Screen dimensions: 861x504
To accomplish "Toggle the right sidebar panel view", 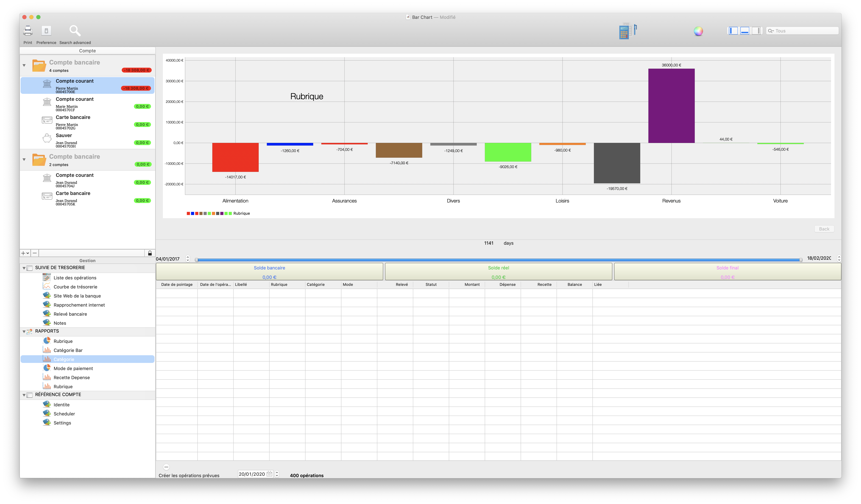I will 757,31.
